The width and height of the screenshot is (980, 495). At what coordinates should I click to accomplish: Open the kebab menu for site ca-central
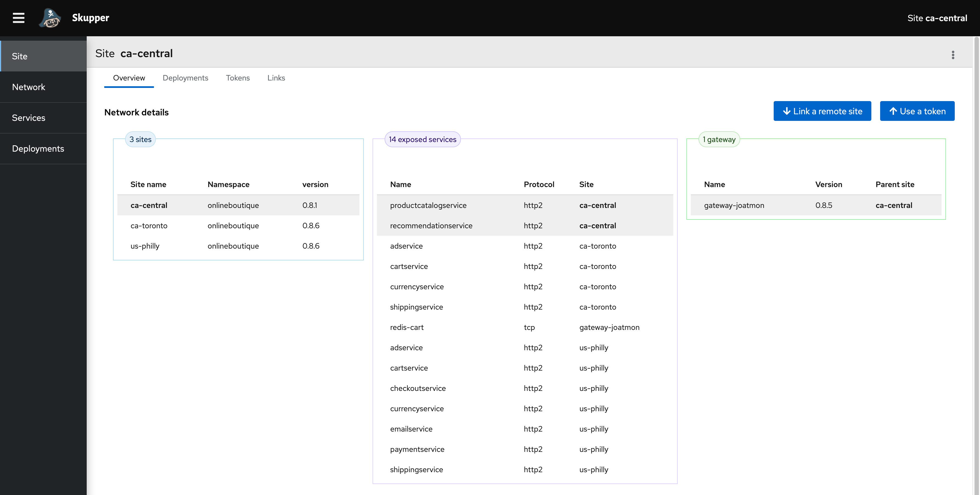tap(953, 55)
